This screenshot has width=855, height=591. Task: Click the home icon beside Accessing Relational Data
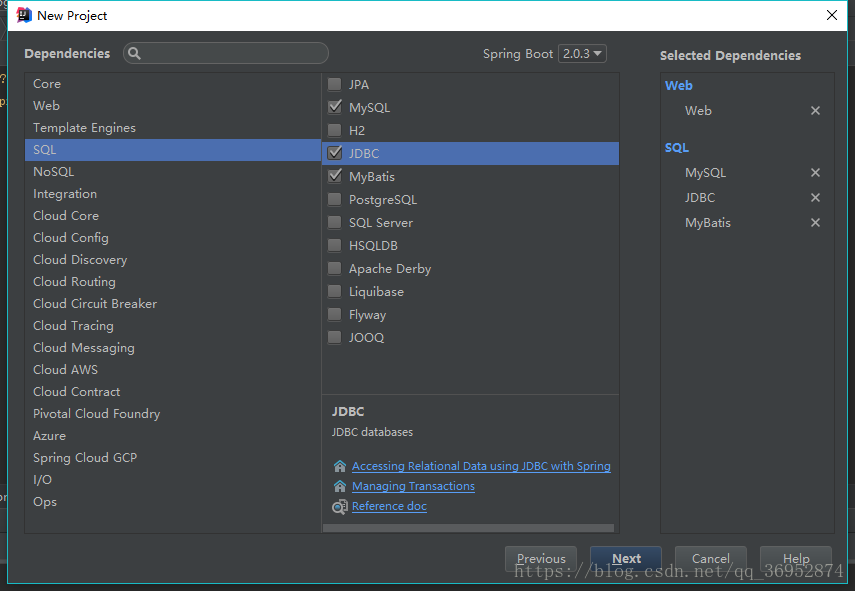(340, 466)
